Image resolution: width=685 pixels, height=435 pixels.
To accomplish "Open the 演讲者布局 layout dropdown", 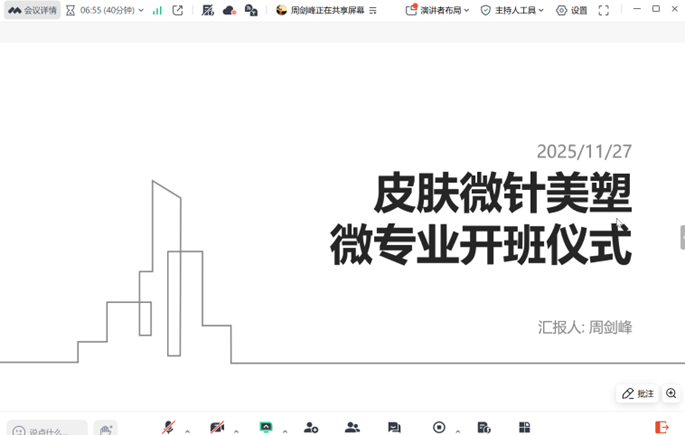I will coord(437,10).
